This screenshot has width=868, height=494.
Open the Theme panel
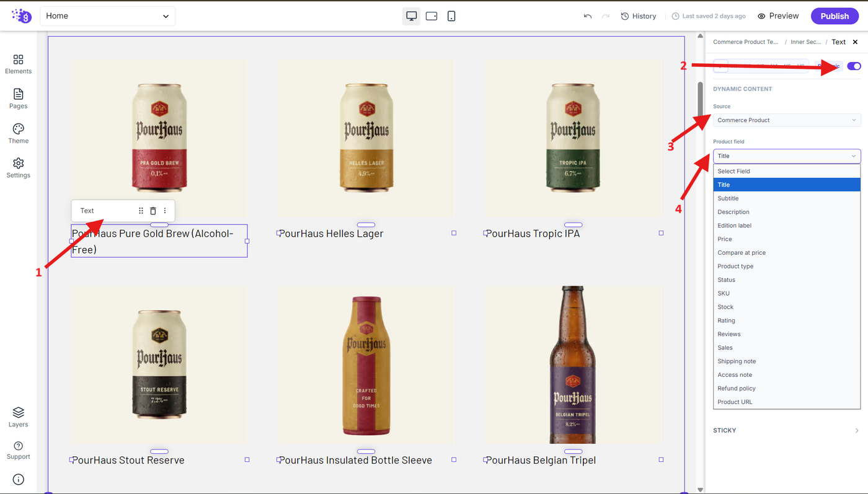point(18,133)
